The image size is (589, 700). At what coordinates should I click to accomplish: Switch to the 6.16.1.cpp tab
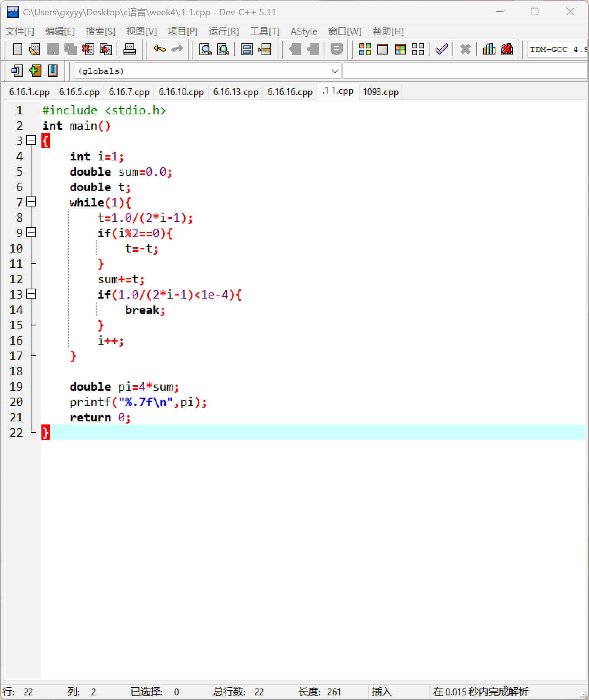pyautogui.click(x=30, y=92)
